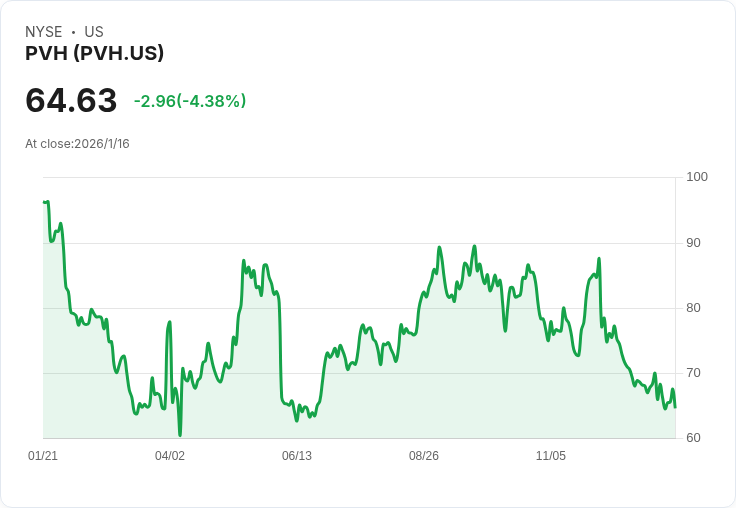This screenshot has width=736, height=508.
Task: Select the 90 label on the price axis
Action: point(694,243)
